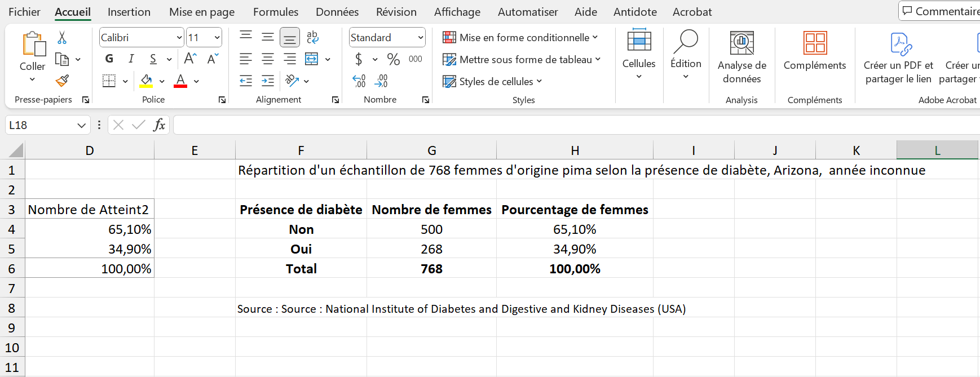Switch to the Insertion tab
The height and width of the screenshot is (377, 980).
pyautogui.click(x=129, y=12)
